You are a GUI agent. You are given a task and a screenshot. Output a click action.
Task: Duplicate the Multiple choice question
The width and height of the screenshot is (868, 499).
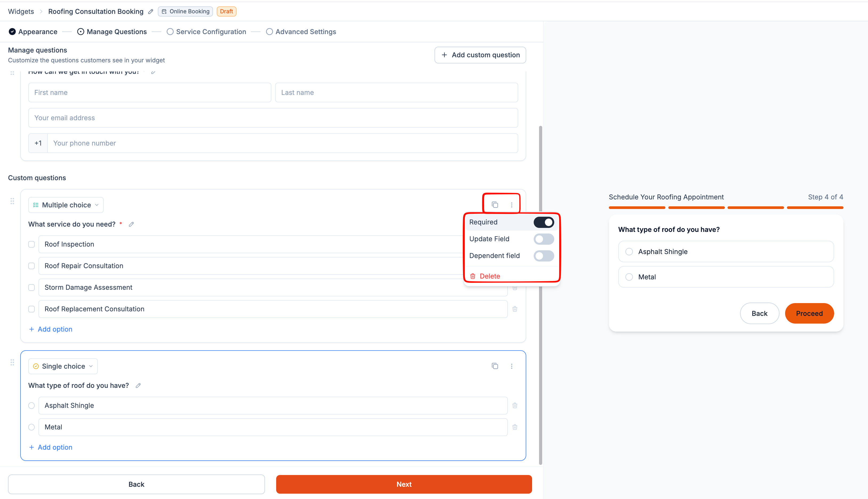495,205
